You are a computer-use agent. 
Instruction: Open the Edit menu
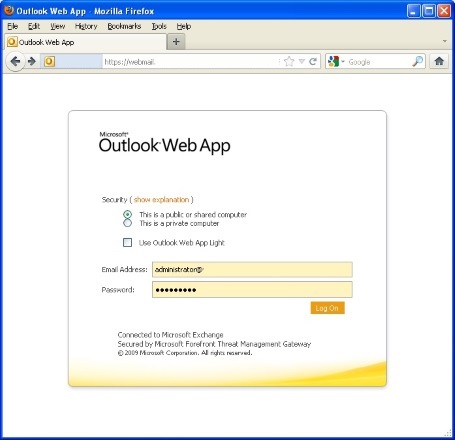tap(34, 26)
